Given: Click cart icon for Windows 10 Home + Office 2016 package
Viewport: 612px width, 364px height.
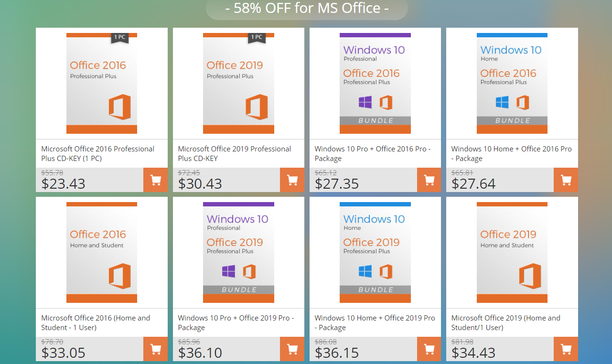Looking at the screenshot, I should [566, 180].
